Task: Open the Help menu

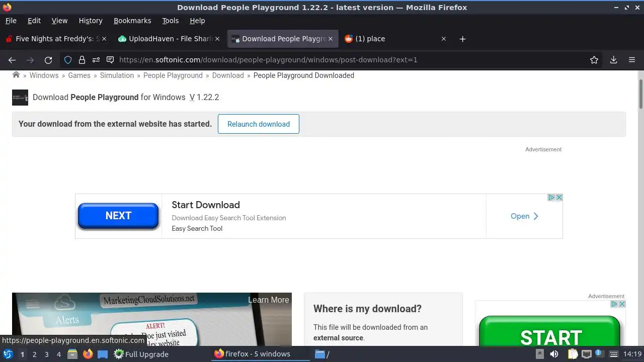Action: [197, 21]
